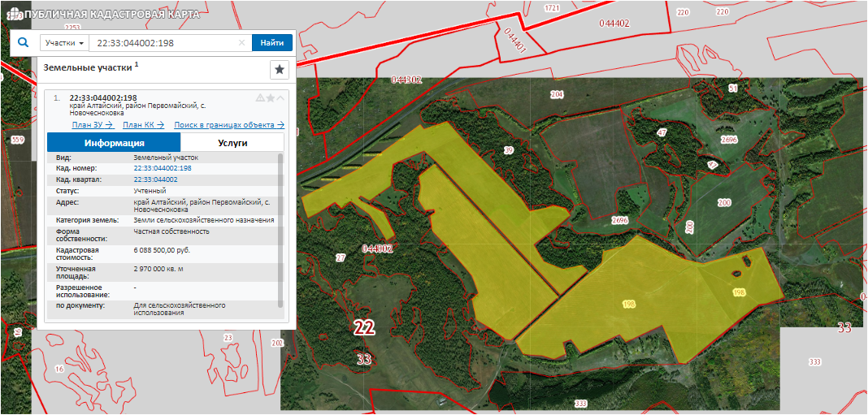Screen dimensions: 868x415
Task: Click parcel label 2253 on the map
Action: click(x=72, y=27)
